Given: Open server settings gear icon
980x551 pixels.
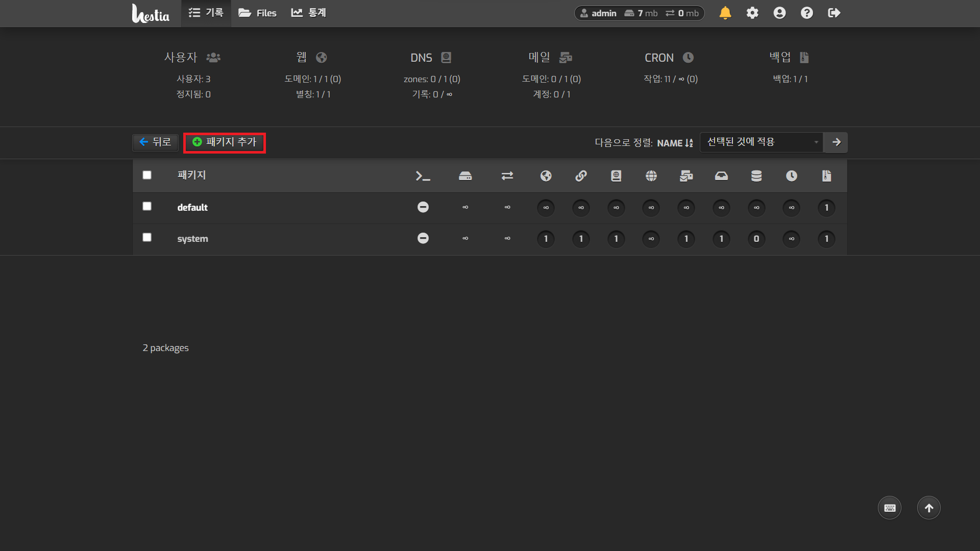Looking at the screenshot, I should click(752, 13).
